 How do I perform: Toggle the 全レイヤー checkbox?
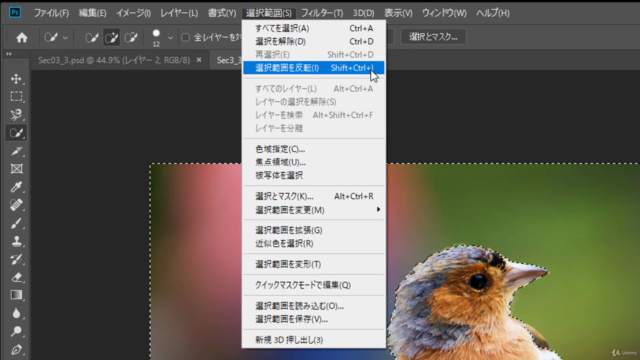coord(186,38)
